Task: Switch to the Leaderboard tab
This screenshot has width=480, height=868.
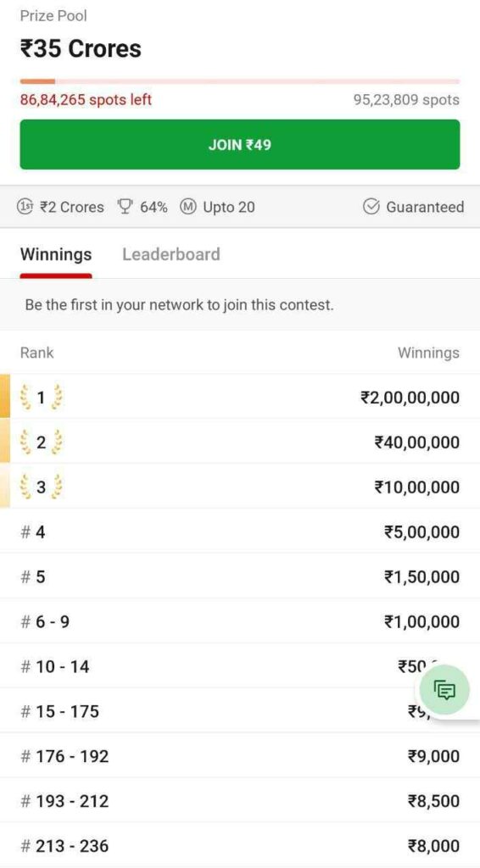Action: 171,254
